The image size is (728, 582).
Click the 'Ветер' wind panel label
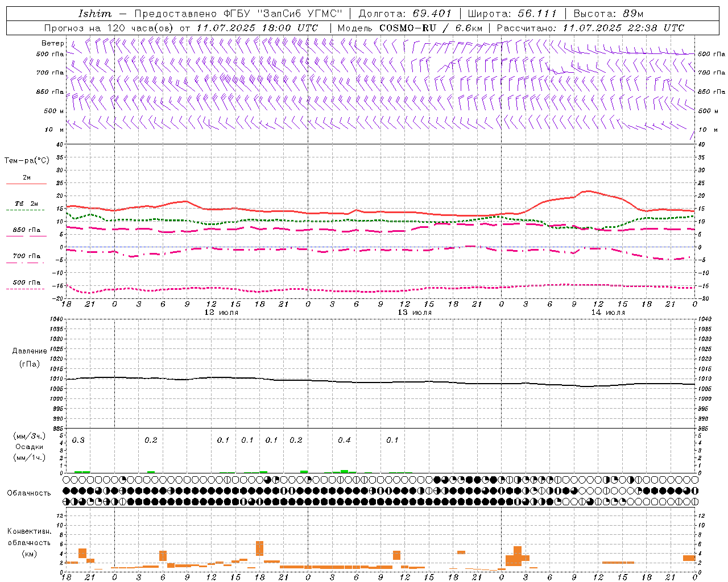(53, 43)
